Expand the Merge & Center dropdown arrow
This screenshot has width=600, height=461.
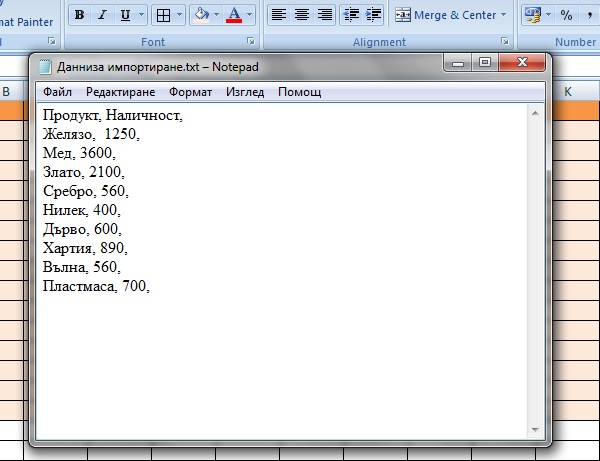504,15
